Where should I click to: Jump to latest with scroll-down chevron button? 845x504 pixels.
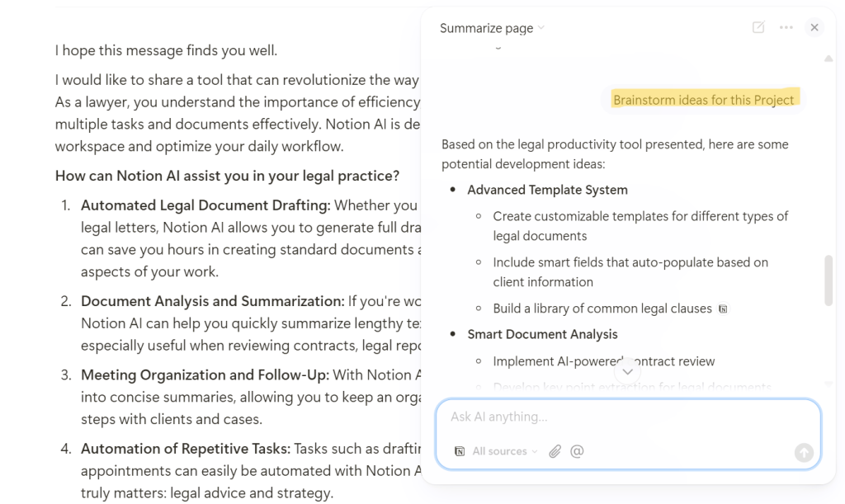[628, 371]
